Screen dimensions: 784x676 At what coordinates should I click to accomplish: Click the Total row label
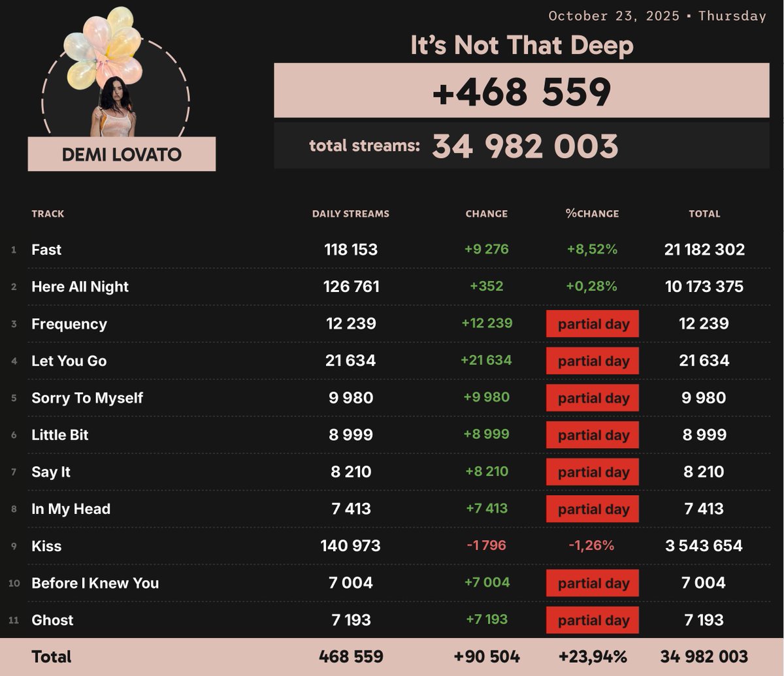tap(52, 657)
